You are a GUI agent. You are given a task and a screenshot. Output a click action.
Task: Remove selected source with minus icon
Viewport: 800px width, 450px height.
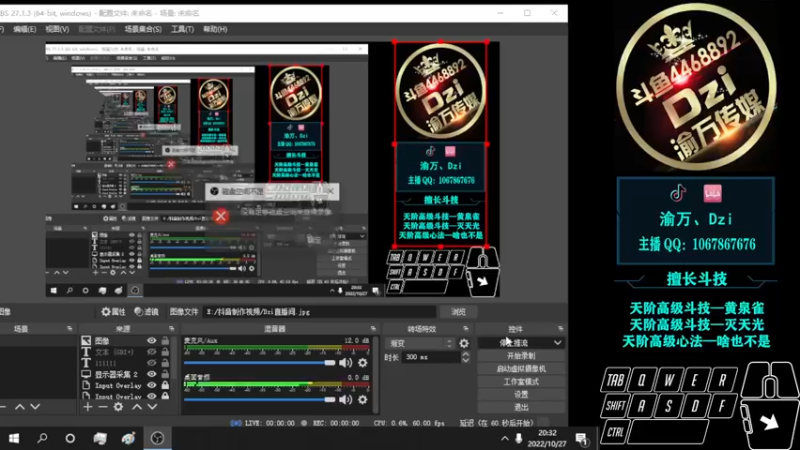pyautogui.click(x=103, y=407)
